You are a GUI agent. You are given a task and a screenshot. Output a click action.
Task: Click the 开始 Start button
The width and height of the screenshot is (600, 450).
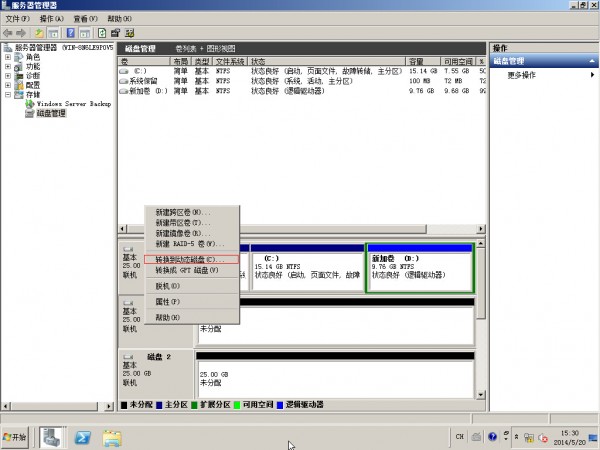(x=15, y=438)
